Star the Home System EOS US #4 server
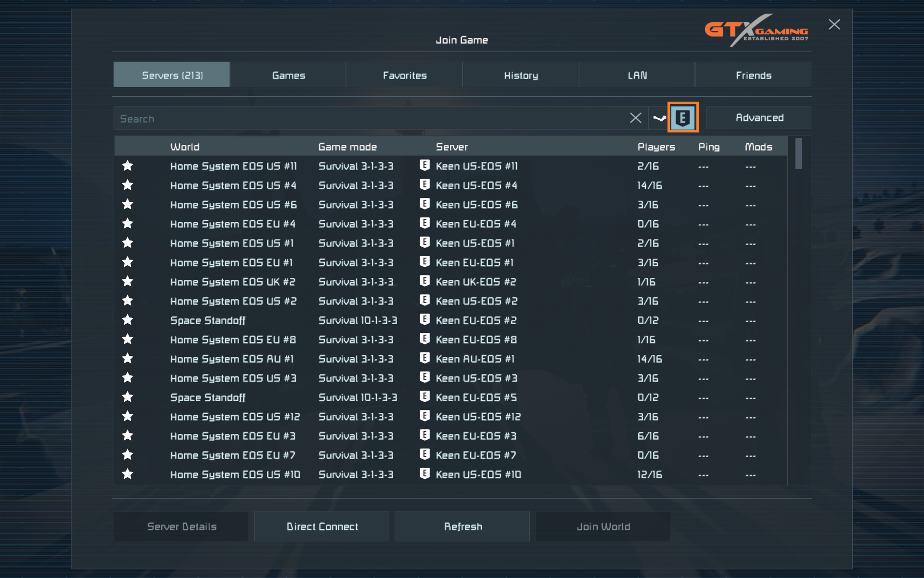Screen dimensions: 924x578 click(x=128, y=185)
